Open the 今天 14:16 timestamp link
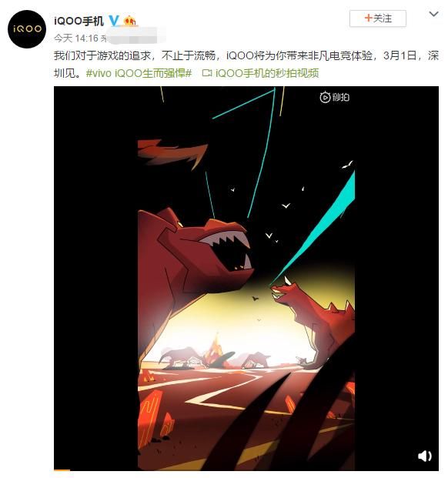Screen dimensions: 448x478 coord(76,38)
